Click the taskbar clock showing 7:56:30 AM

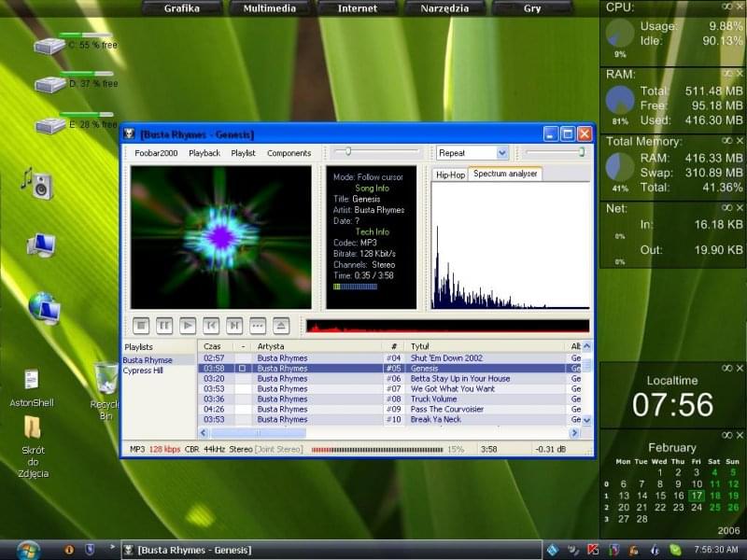tap(715, 550)
